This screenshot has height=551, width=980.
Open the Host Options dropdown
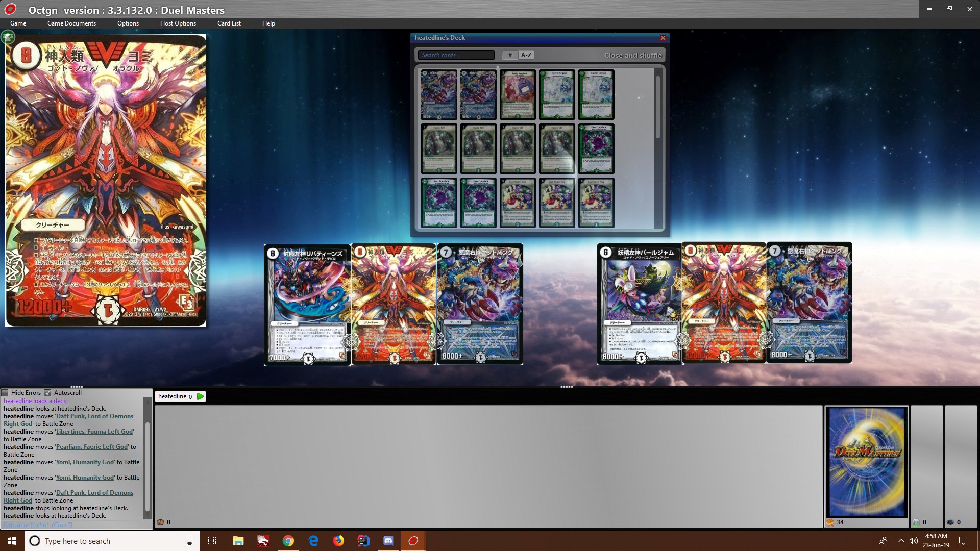177,23
